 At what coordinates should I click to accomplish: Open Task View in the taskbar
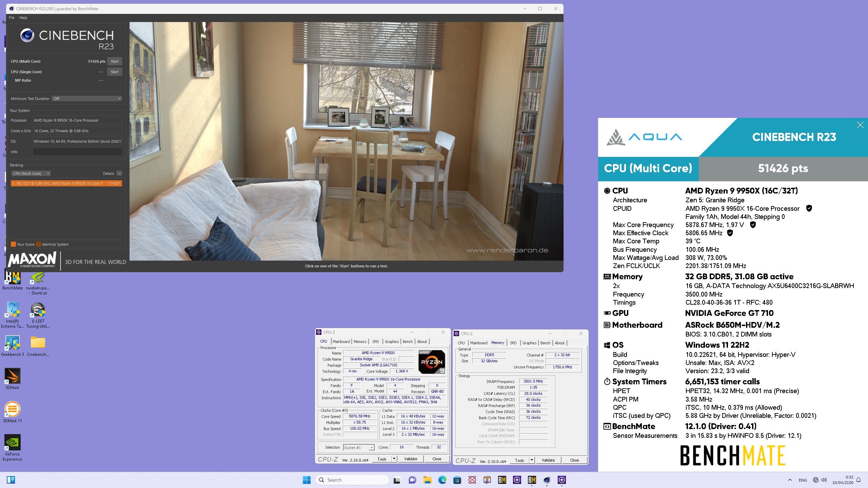(x=397, y=480)
